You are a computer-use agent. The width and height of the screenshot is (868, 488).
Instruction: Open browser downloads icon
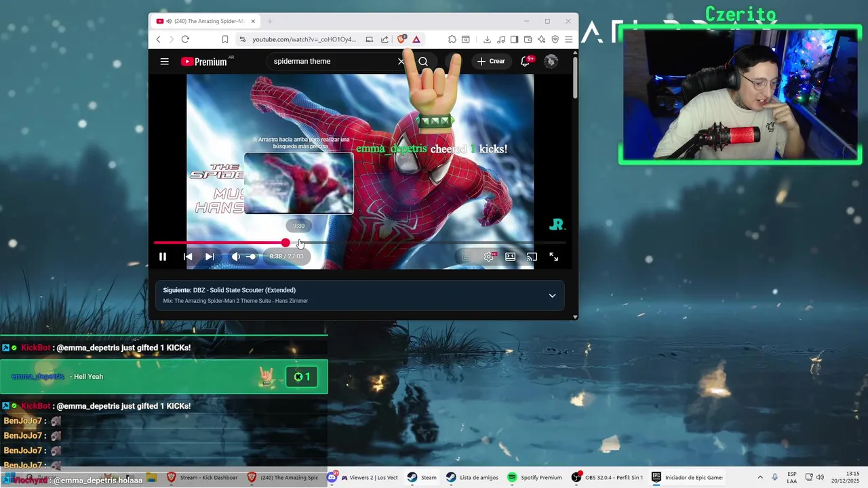(x=487, y=39)
